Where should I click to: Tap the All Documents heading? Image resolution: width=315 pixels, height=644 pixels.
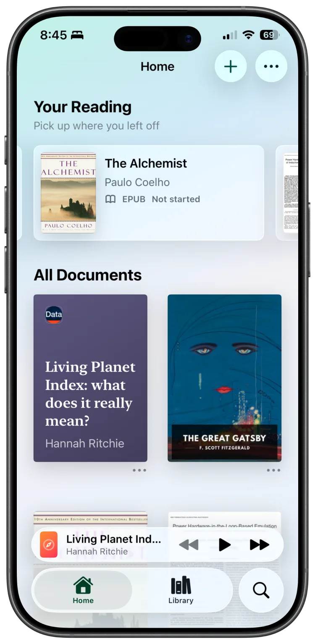88,275
